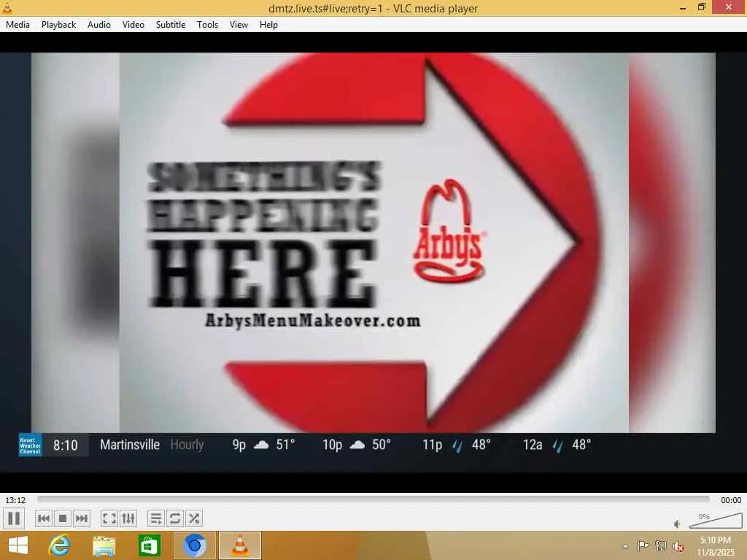Toggle random shuffle playback
The image size is (747, 560).
click(x=194, y=518)
